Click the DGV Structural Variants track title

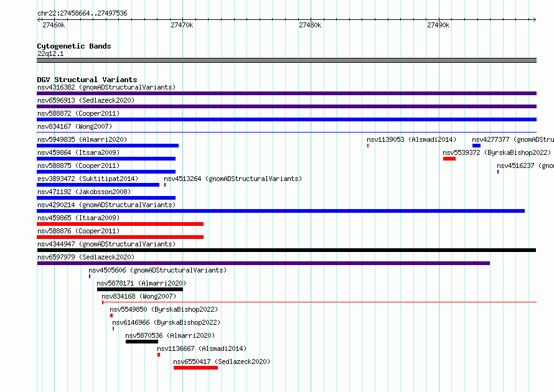click(x=87, y=80)
